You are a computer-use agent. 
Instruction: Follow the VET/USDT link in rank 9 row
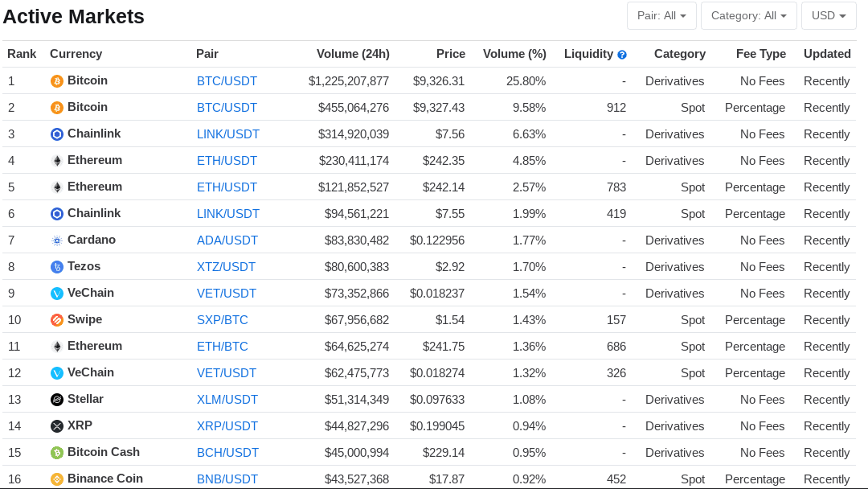coord(227,294)
